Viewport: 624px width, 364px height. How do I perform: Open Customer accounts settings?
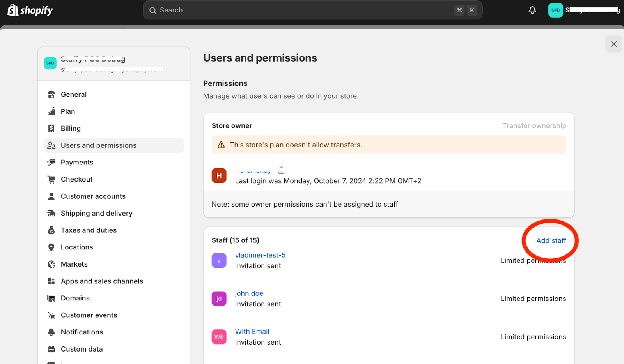(114, 196)
